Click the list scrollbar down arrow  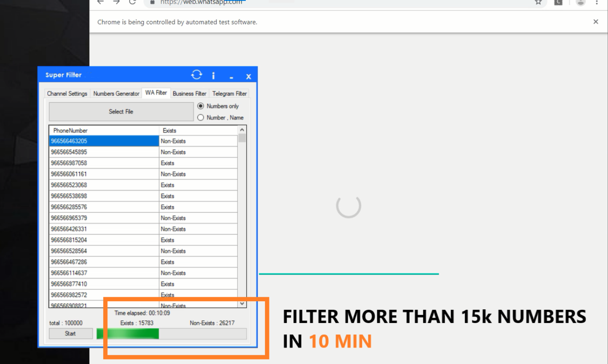242,303
